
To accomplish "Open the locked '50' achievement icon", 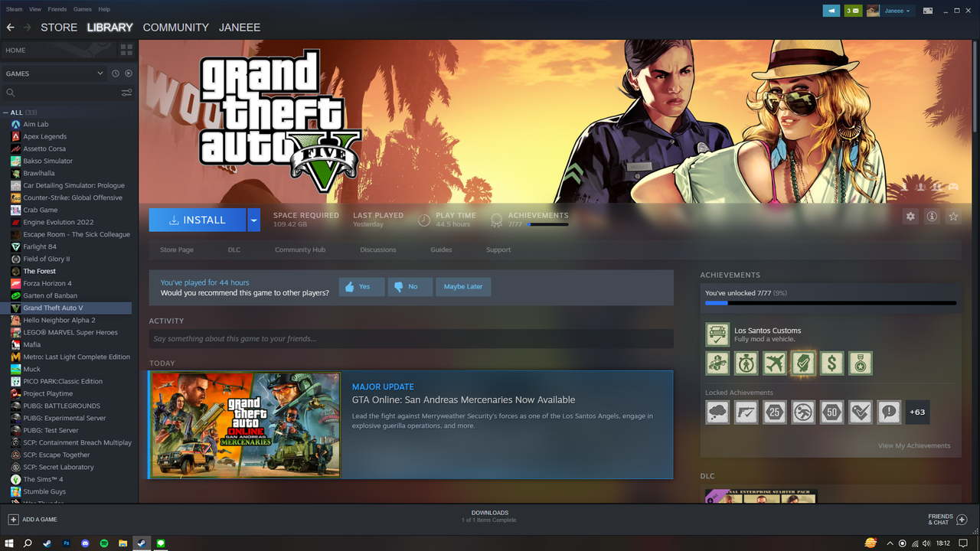I will click(x=832, y=412).
